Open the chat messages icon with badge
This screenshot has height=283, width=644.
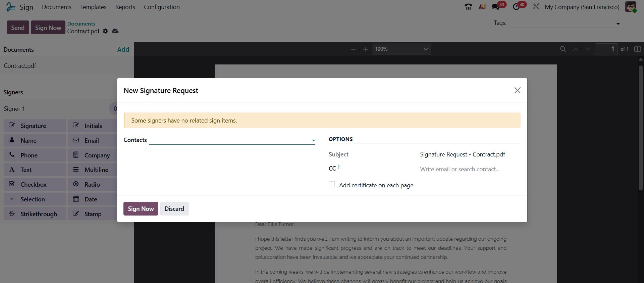click(x=495, y=7)
